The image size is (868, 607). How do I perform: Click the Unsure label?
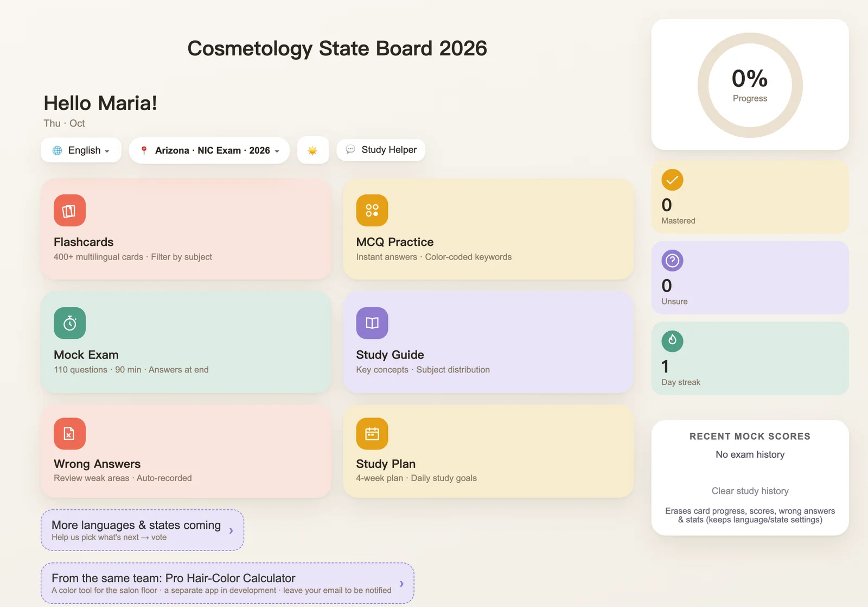674,301
